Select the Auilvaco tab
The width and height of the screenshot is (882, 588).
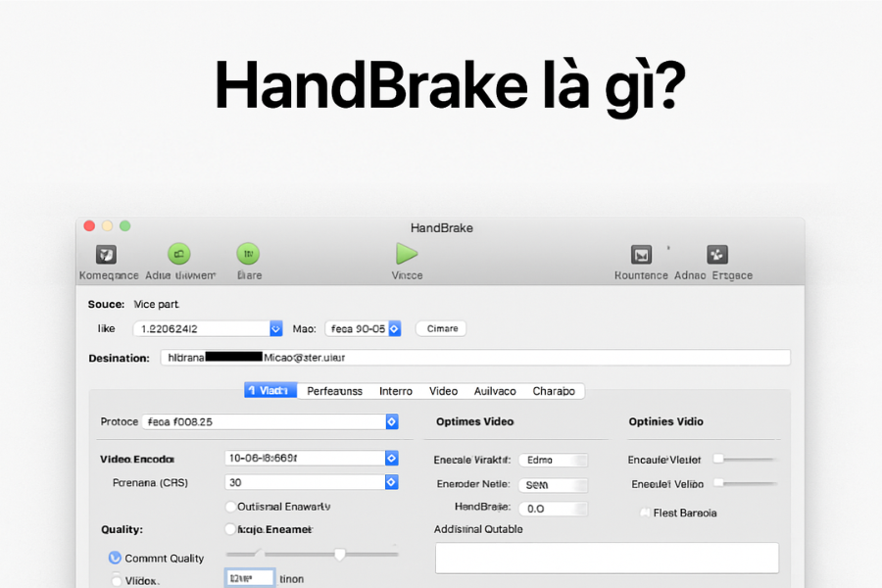(x=495, y=390)
